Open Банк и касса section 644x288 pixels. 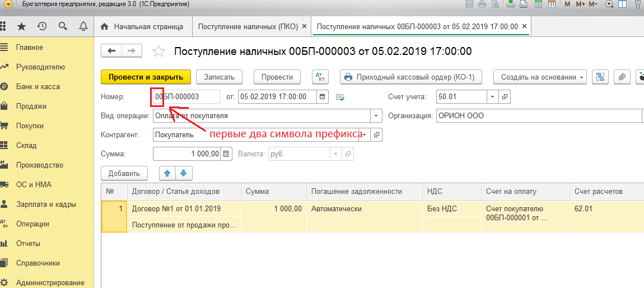38,87
